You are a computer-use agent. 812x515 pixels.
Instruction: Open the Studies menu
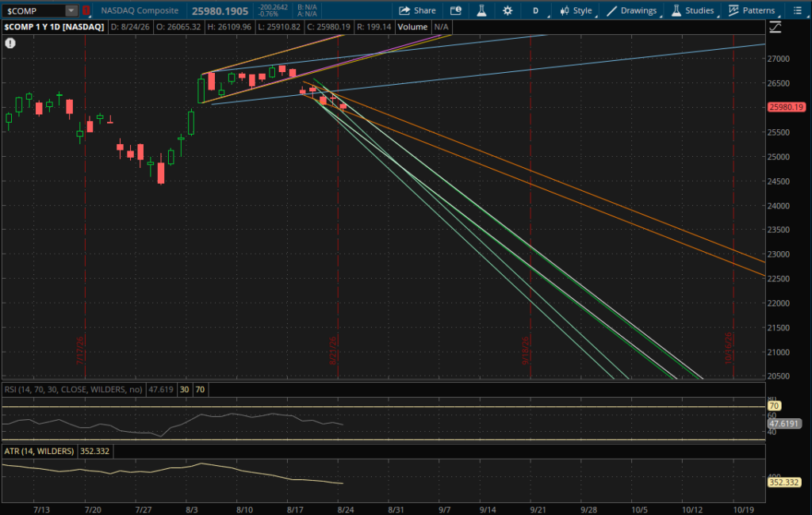click(693, 10)
